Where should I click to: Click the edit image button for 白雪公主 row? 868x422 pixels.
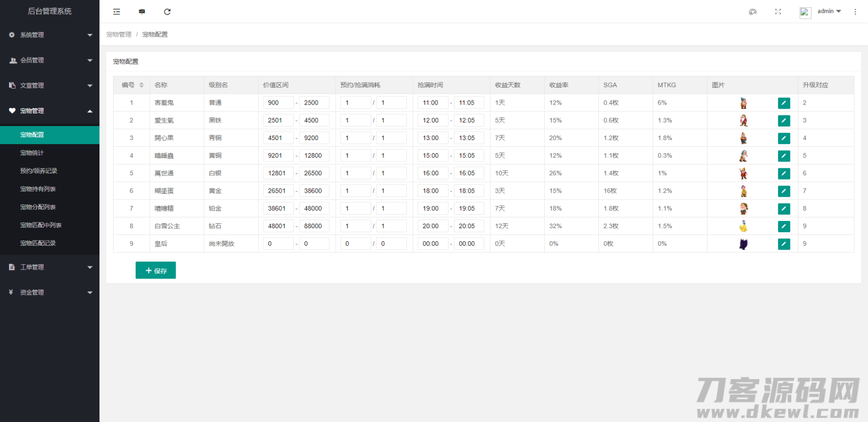(x=784, y=226)
